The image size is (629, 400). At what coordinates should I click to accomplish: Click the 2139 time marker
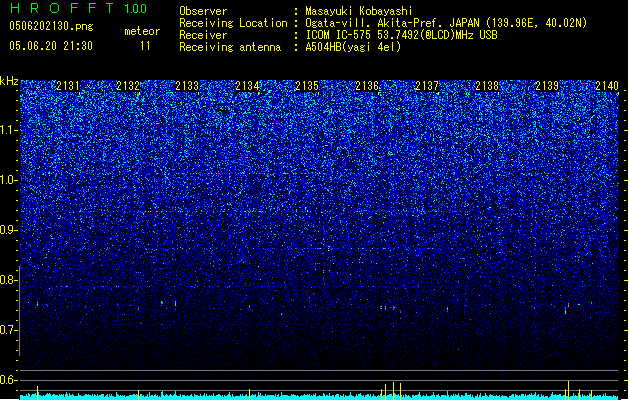(x=547, y=86)
